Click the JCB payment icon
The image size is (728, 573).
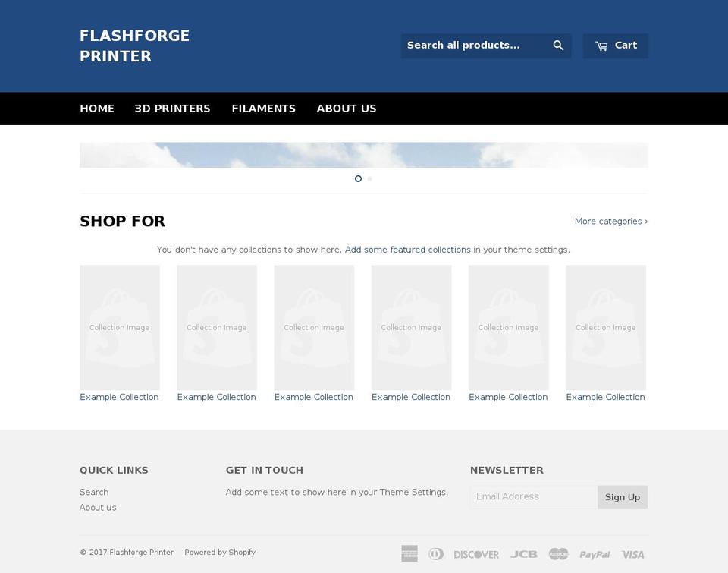point(524,554)
